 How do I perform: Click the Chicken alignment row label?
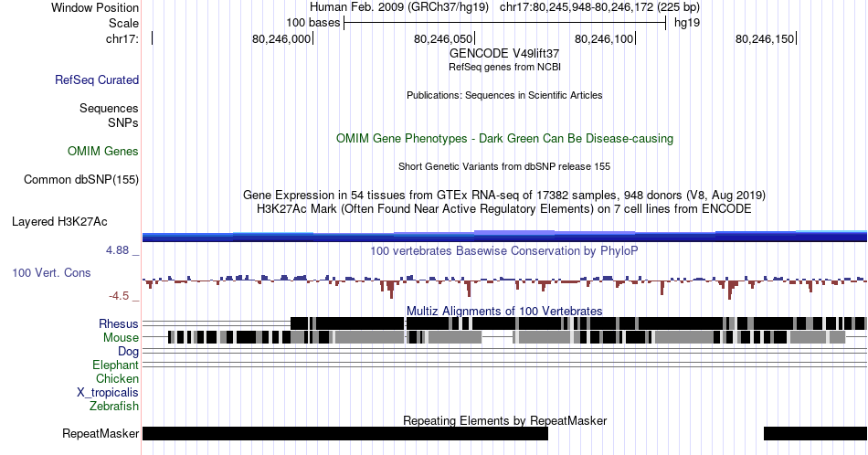tap(117, 378)
